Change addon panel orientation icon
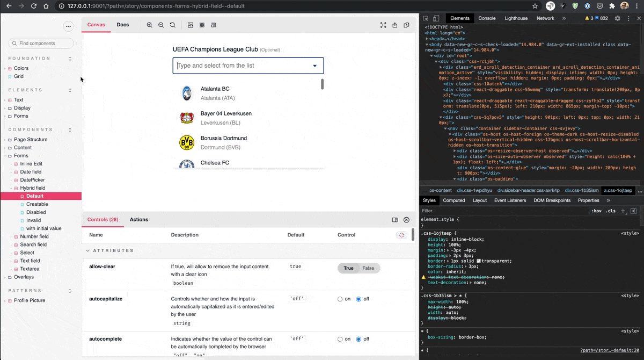The width and height of the screenshot is (644, 360). 395,220
